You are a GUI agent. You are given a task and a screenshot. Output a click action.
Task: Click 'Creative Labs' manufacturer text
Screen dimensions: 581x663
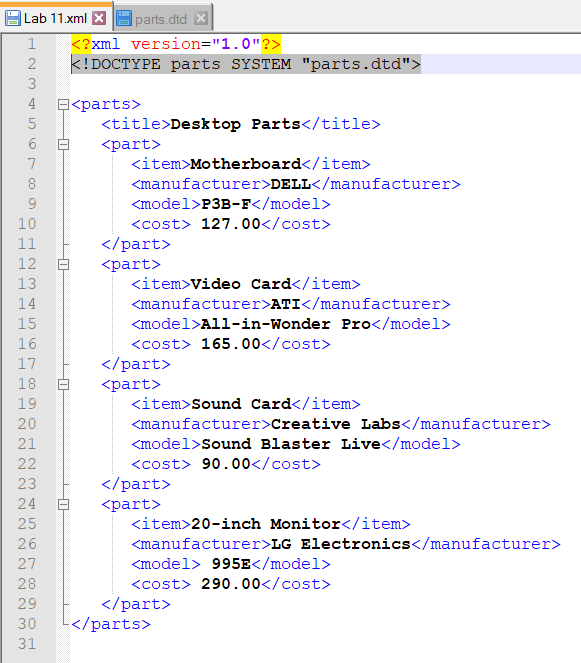(x=335, y=424)
